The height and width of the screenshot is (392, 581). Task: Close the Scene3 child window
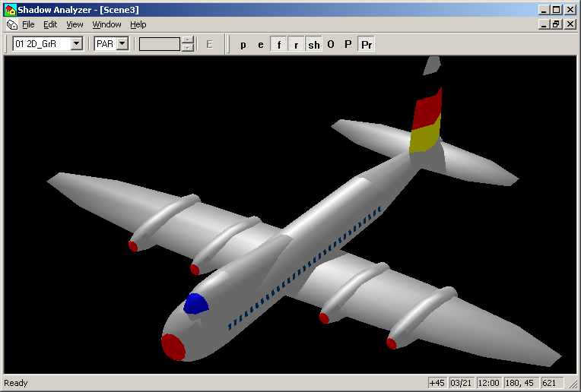click(570, 24)
